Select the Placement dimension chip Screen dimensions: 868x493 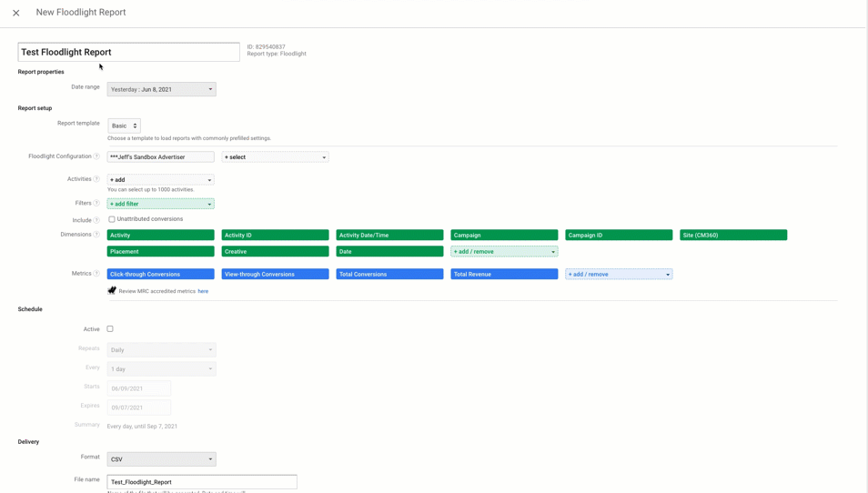coord(160,251)
